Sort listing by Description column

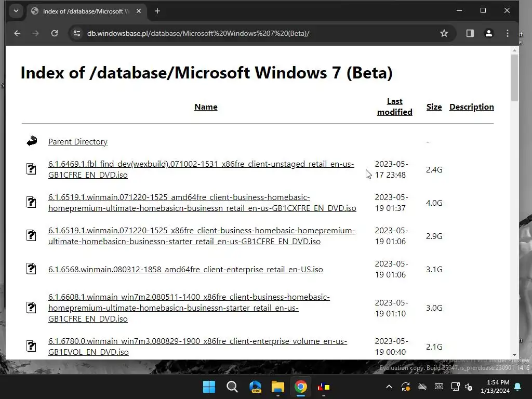coord(472,107)
